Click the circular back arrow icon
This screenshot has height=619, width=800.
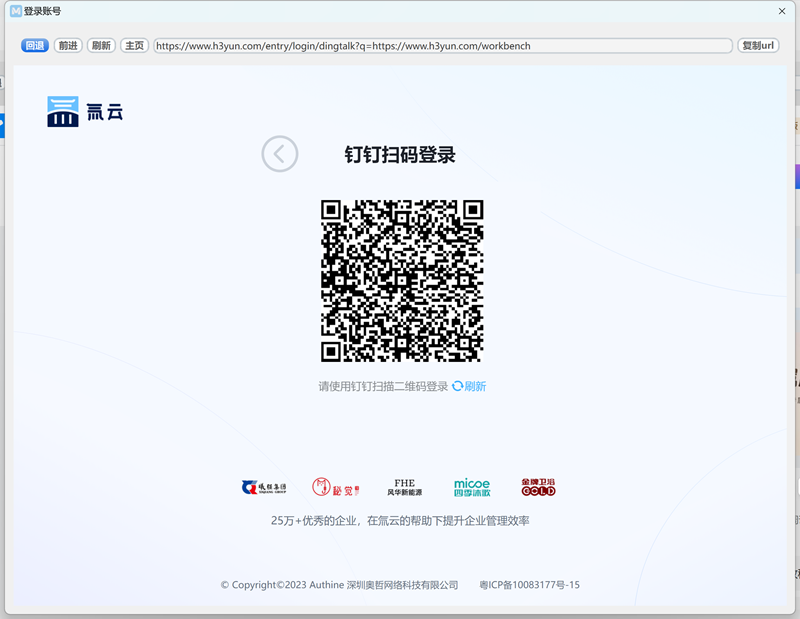280,154
